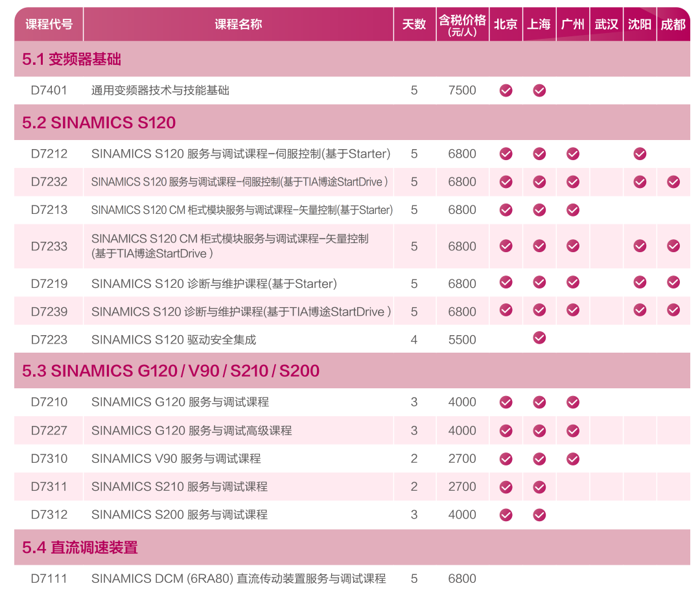The height and width of the screenshot is (610, 700).
Task: Click course name SINAMICS G120 服务与调试课程
Action: click(180, 403)
